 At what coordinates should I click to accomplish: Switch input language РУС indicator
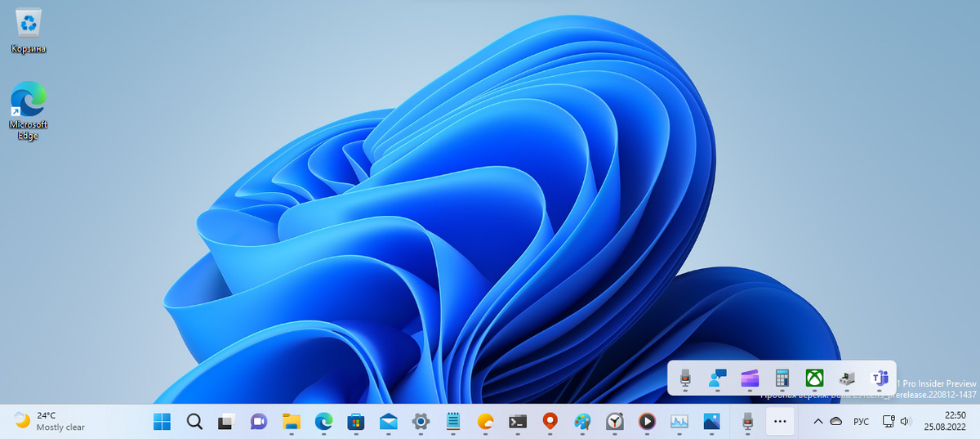[861, 422]
